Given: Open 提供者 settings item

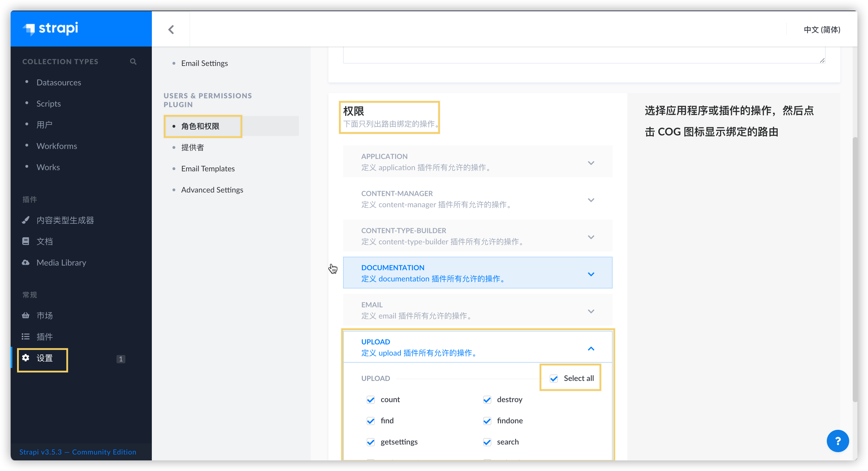Looking at the screenshot, I should tap(192, 147).
